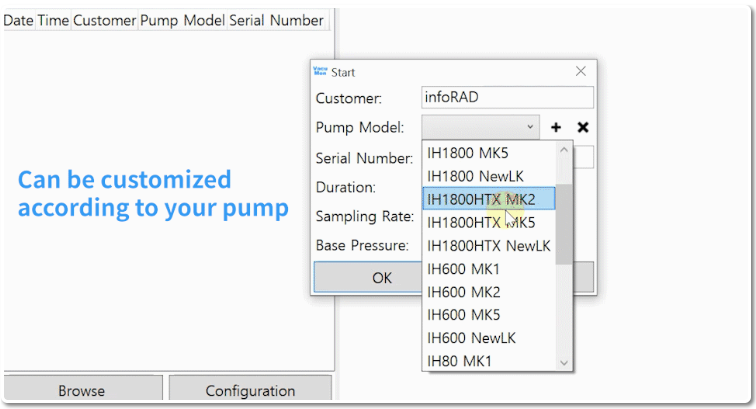Pick IH600 NewLK in dropdown list
Viewport: 756px width, 409px height.
tap(489, 338)
